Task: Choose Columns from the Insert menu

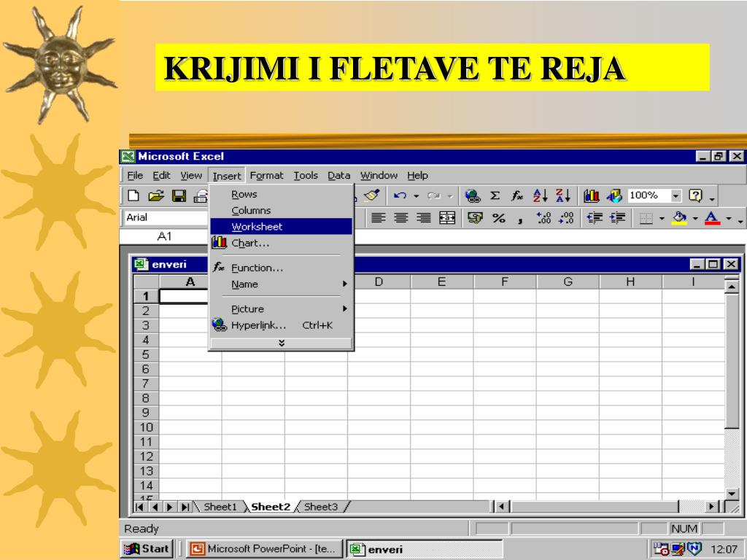Action: [281, 211]
